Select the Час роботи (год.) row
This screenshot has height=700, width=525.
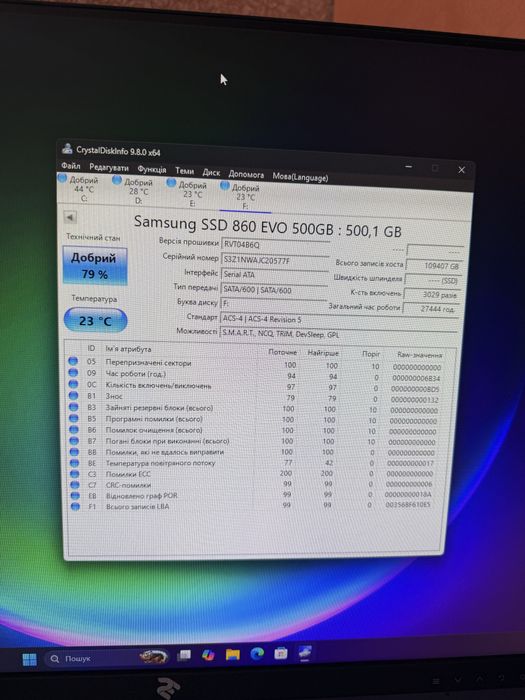click(255, 375)
